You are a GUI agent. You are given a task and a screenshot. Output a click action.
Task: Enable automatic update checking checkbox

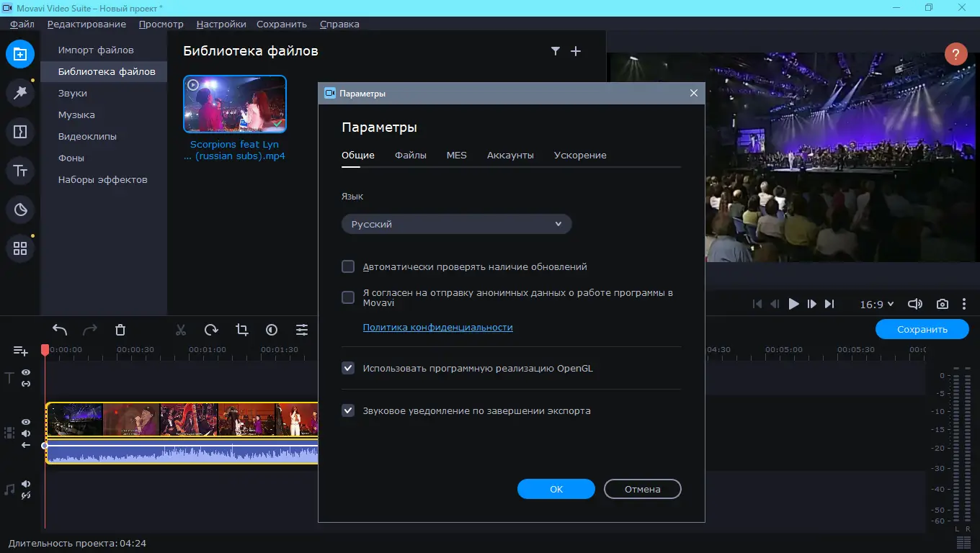tap(348, 266)
